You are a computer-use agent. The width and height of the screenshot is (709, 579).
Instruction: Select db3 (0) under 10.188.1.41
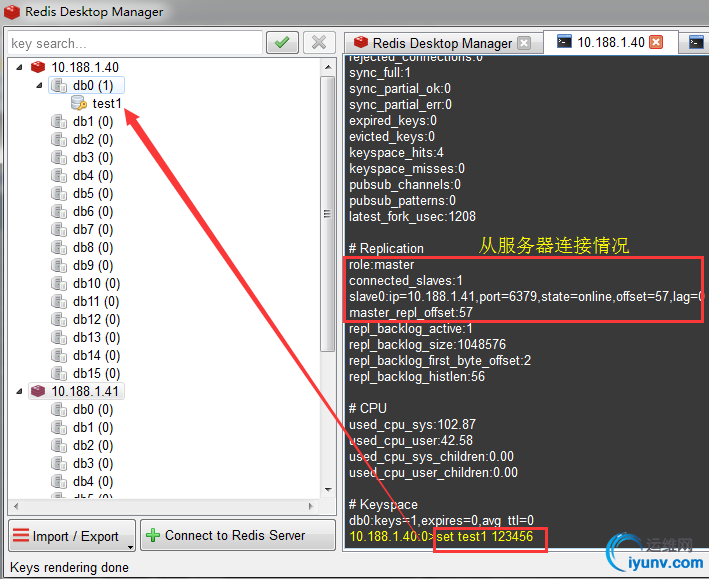click(93, 464)
